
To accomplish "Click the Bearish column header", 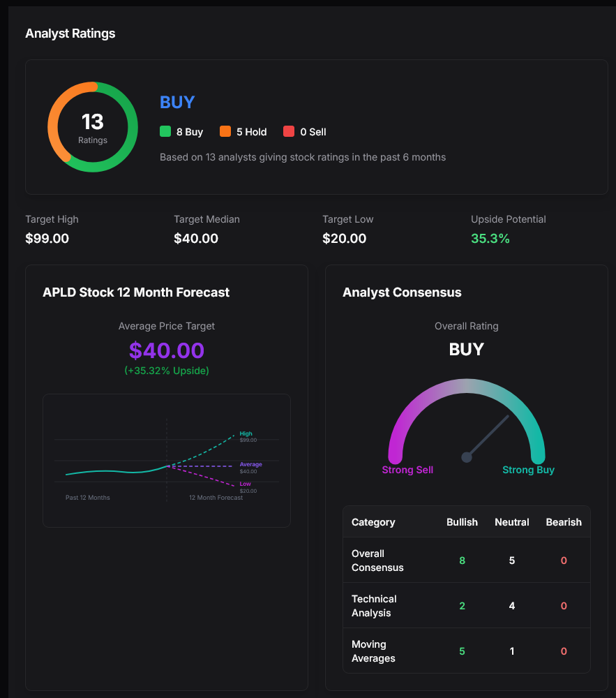I will [x=563, y=522].
